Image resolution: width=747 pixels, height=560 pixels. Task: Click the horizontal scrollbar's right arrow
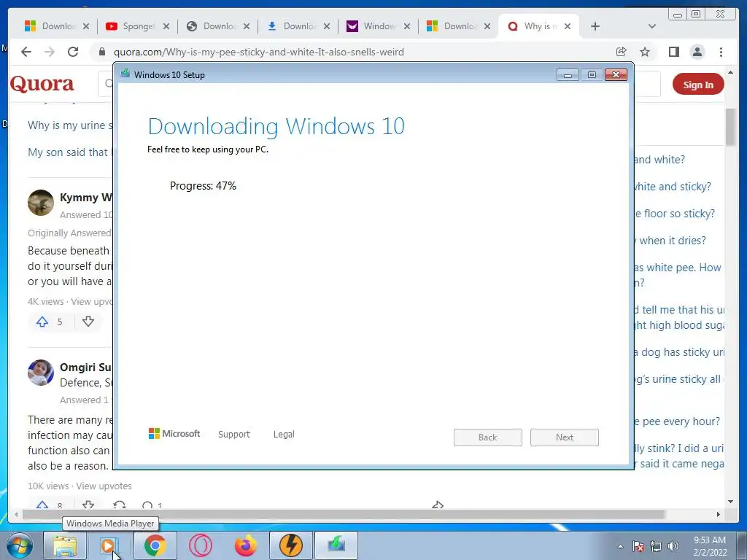[x=719, y=515]
